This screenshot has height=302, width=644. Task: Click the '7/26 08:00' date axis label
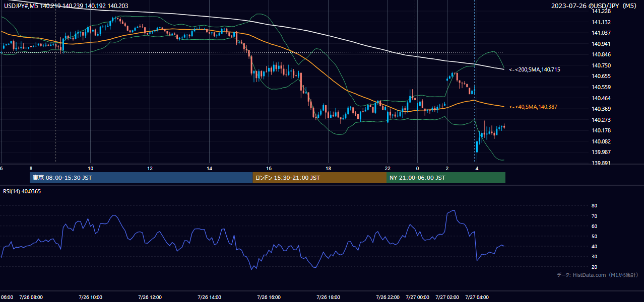click(x=31, y=297)
